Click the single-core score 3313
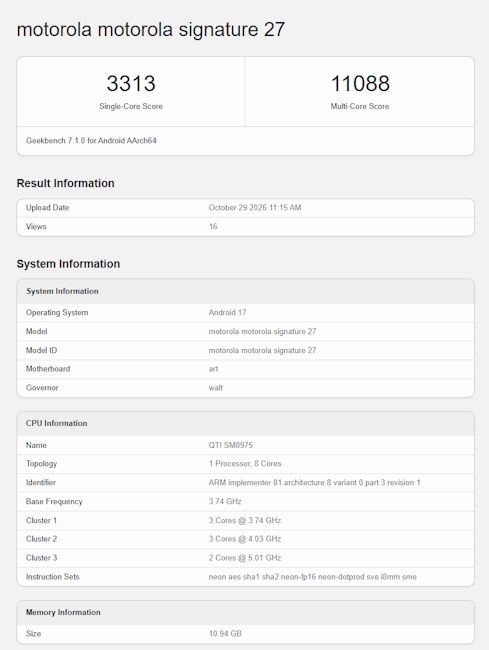The image size is (489, 650). coord(131,83)
